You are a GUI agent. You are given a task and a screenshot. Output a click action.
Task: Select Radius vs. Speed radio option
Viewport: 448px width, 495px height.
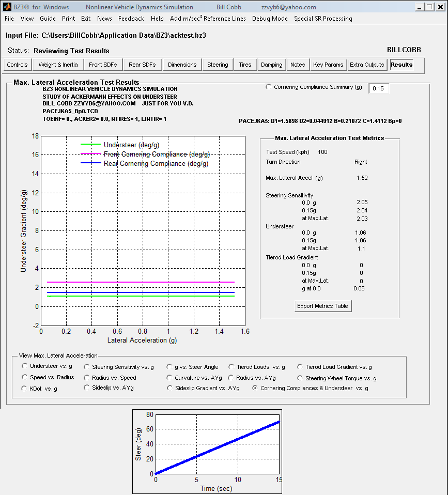86,378
